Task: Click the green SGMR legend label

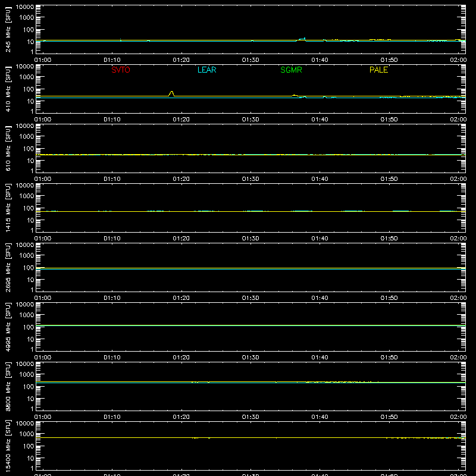Action: [291, 70]
